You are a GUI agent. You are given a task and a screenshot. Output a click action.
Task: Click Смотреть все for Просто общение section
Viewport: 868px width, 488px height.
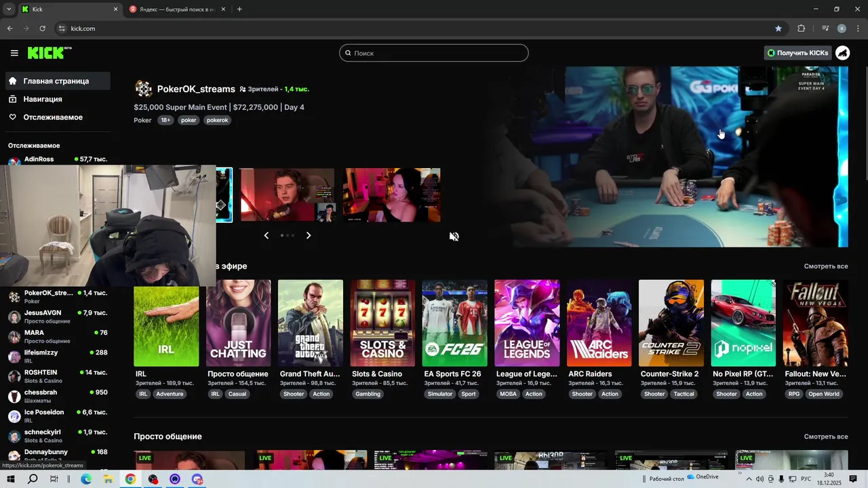pos(826,436)
